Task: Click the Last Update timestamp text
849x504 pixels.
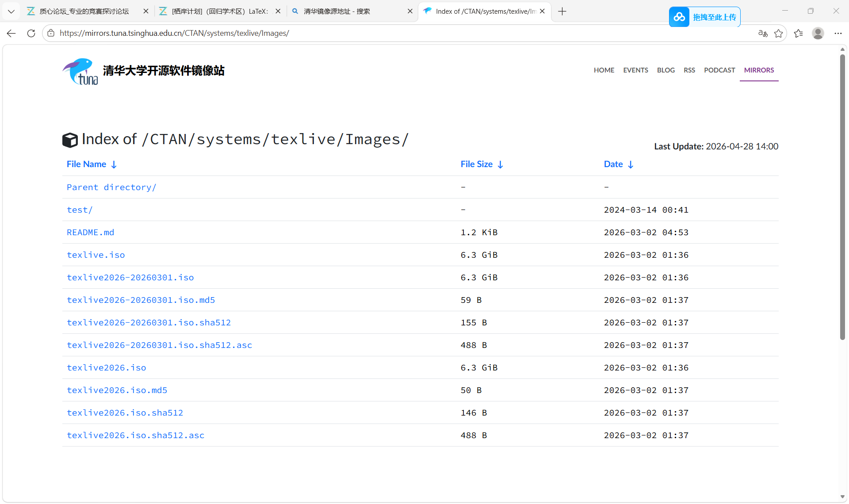Action: point(716,146)
